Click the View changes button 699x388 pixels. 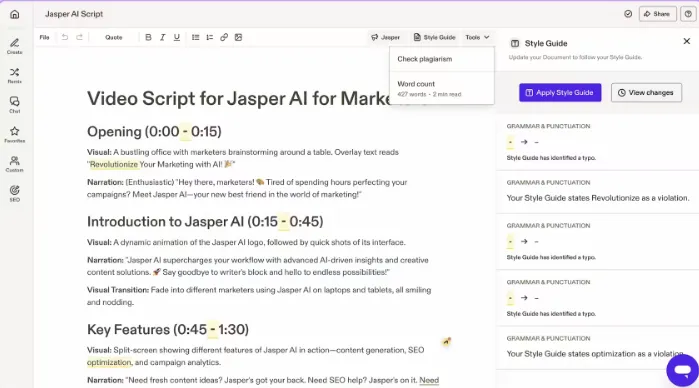point(646,93)
